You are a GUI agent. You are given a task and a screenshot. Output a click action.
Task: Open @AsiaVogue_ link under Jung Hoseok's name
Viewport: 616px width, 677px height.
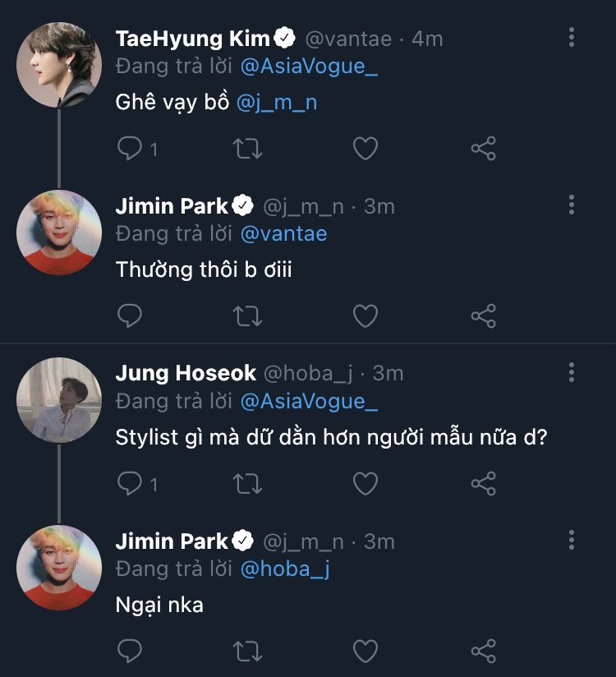[309, 401]
